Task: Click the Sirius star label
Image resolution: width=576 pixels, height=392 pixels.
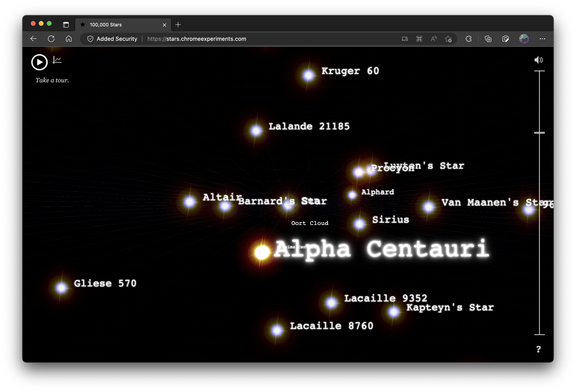Action: tap(391, 220)
